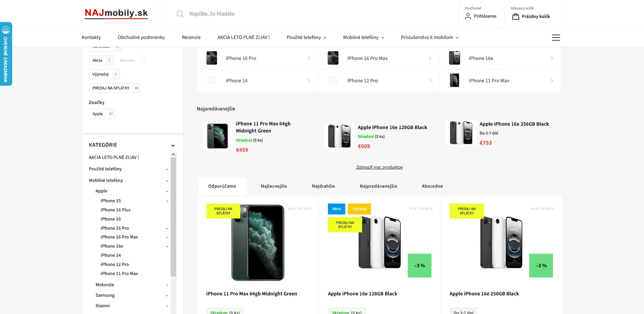Open the iPhone 11 Pro Max product image
Image resolution: width=644 pixels, height=314 pixels.
click(x=258, y=243)
